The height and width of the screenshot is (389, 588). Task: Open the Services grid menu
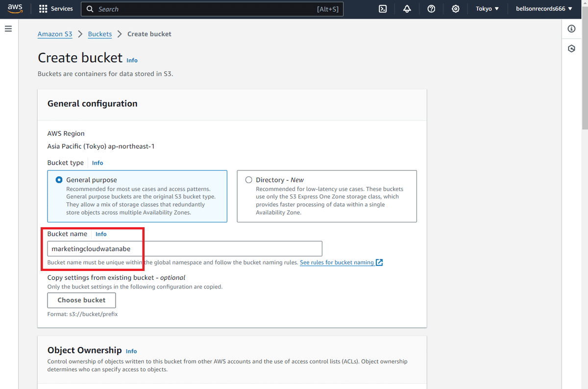(55, 9)
